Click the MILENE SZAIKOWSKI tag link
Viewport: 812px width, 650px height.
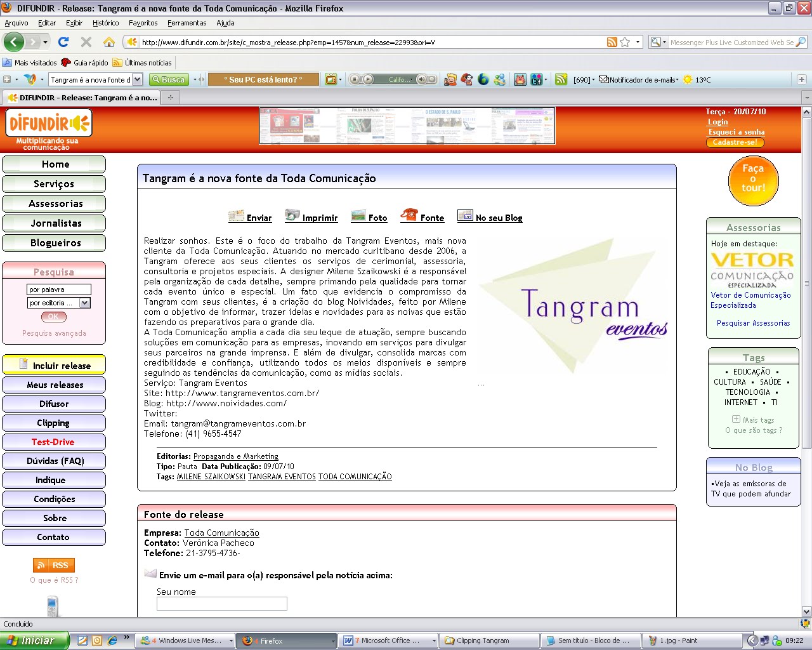(x=211, y=477)
